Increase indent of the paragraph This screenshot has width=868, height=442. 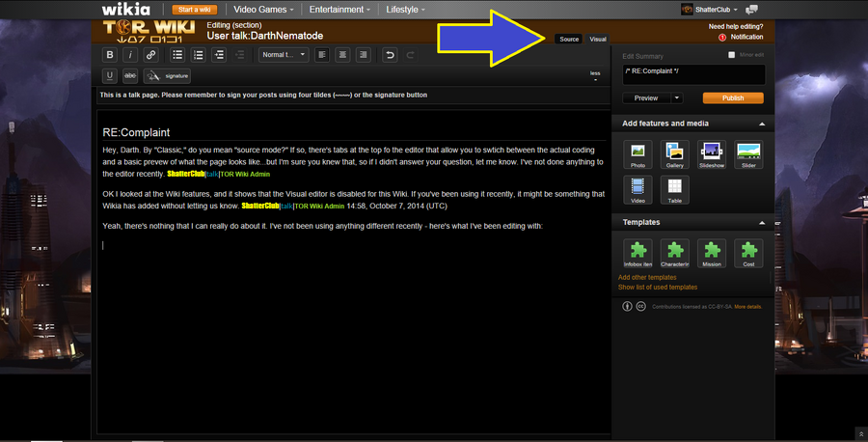click(219, 55)
